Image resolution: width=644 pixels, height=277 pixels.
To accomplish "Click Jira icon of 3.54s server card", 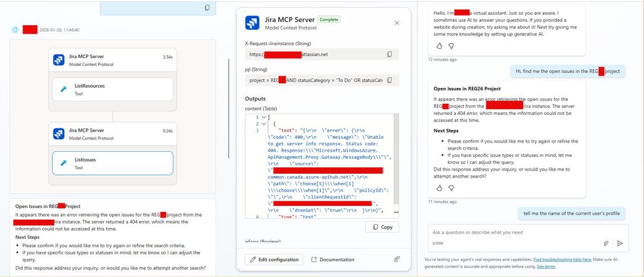I will coord(59,60).
